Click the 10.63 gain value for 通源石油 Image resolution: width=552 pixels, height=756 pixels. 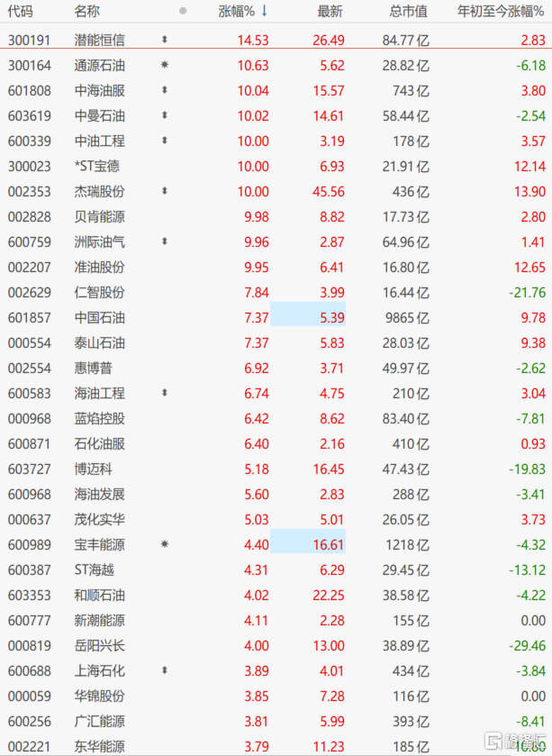253,65
